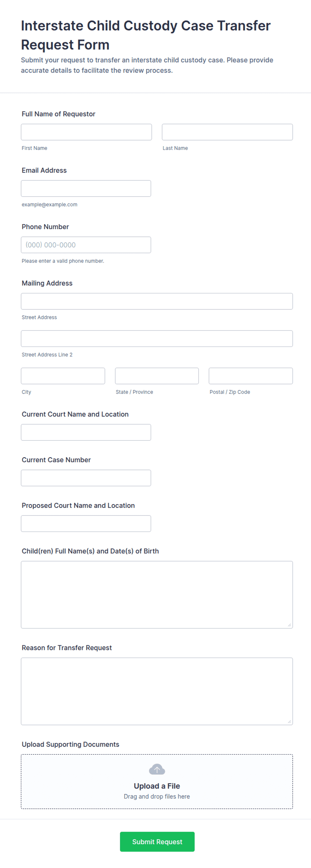Click Proposed Court Name and Location field
The image size is (311, 868).
pos(86,523)
